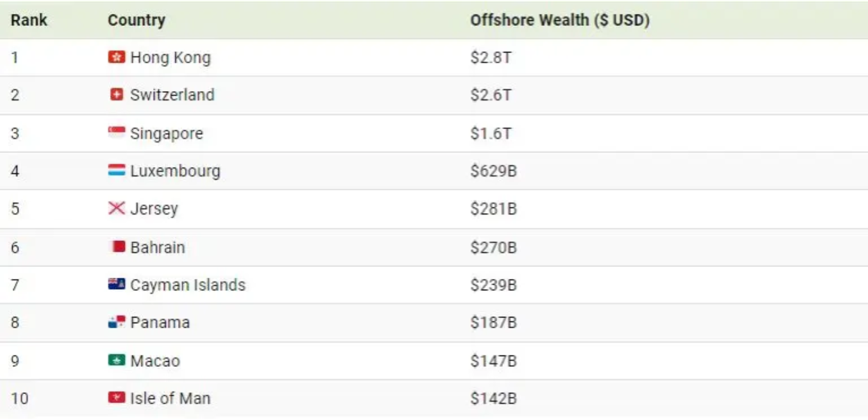This screenshot has height=420, width=868.
Task: Click the Bahrain flag icon
Action: tap(118, 247)
